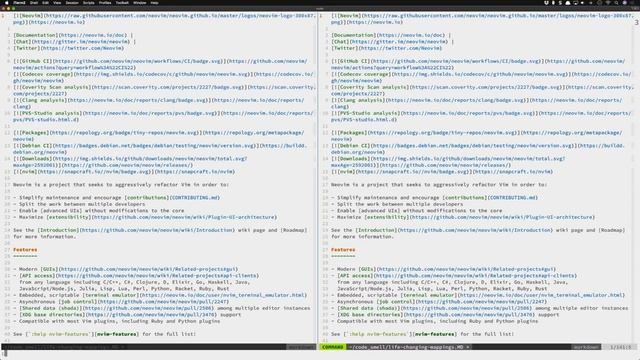Click the GitHub CI badge line in left pane
The width and height of the screenshot is (640, 360).
click(160, 64)
